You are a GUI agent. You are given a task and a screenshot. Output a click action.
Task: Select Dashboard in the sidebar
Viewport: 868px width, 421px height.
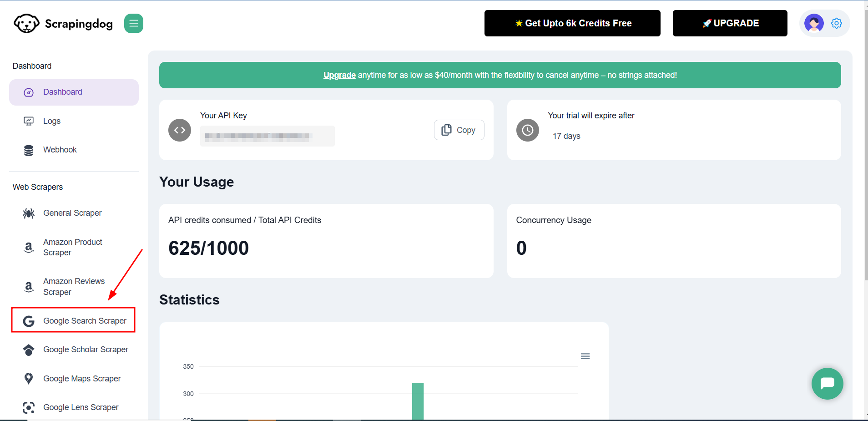pos(62,92)
